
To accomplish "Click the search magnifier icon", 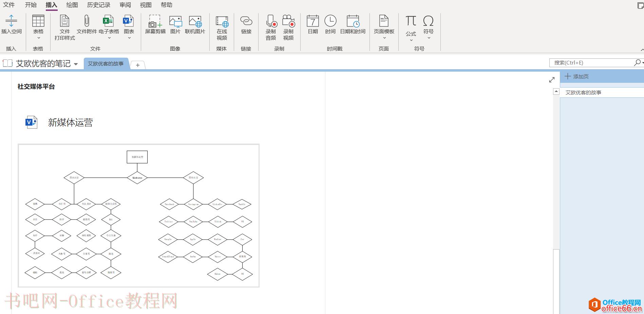I will pos(637,62).
